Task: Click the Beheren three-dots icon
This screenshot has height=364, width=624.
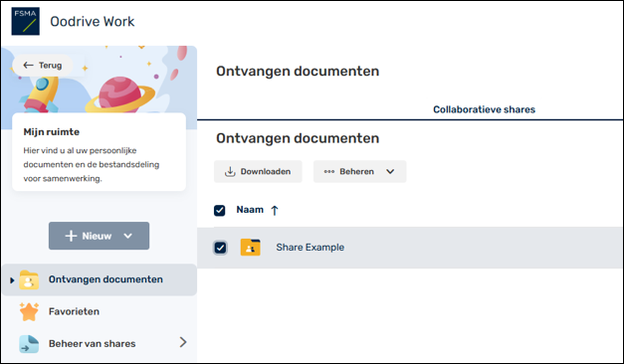Action: click(329, 172)
